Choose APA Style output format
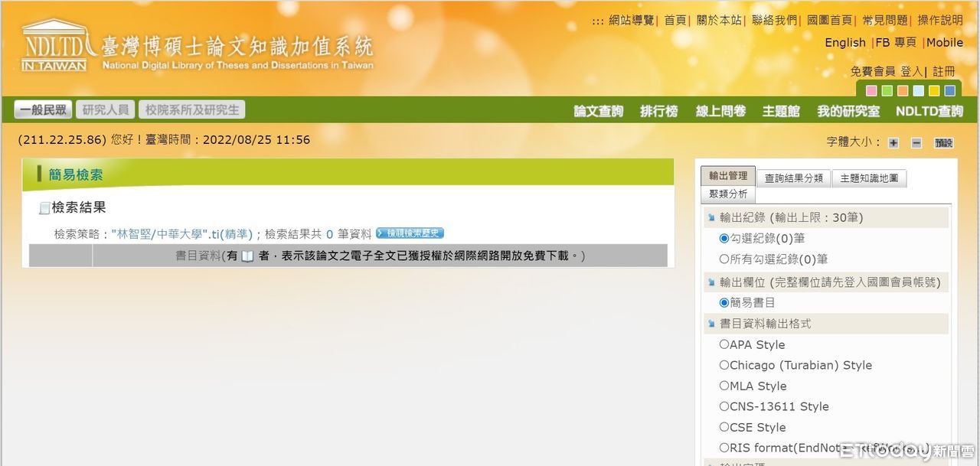 (x=724, y=344)
